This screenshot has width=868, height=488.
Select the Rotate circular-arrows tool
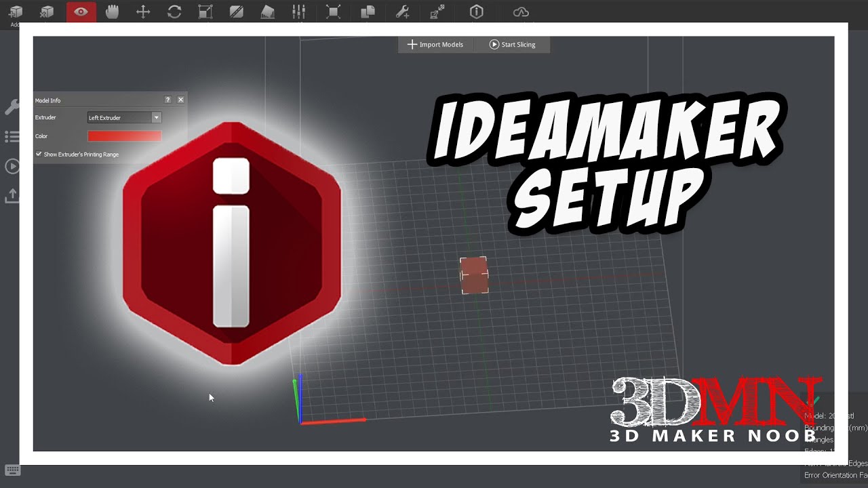[x=174, y=12]
